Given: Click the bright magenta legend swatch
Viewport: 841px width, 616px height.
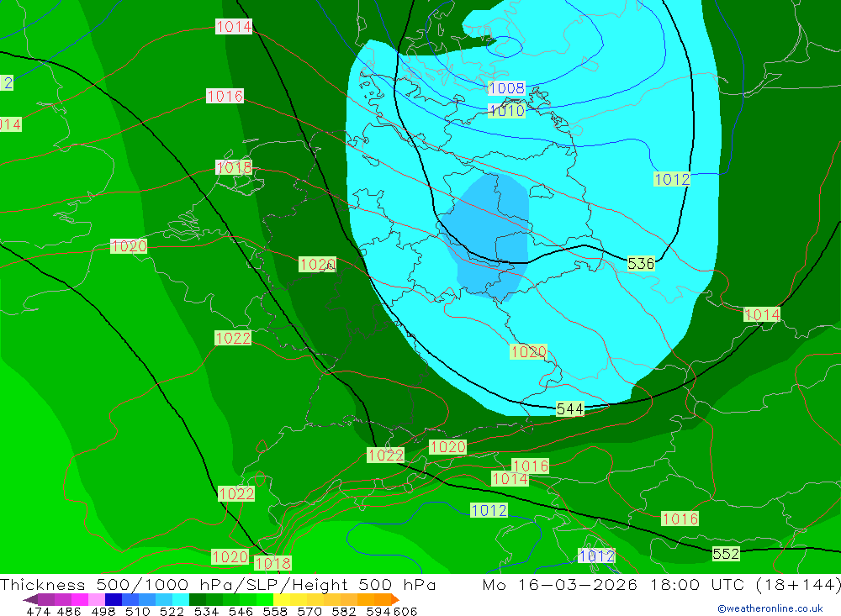Looking at the screenshot, I should [79, 599].
